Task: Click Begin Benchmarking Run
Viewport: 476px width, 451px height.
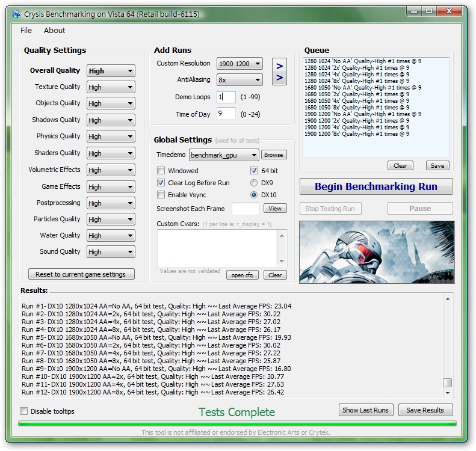Action: click(376, 186)
